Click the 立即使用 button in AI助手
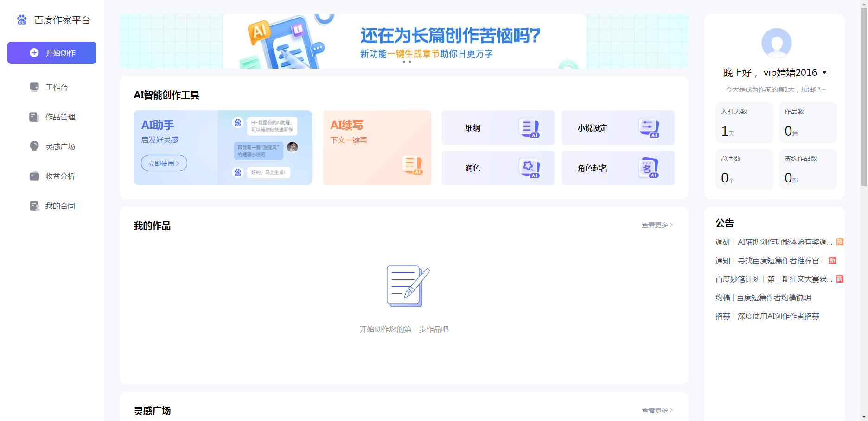This screenshot has height=421, width=868. point(164,163)
